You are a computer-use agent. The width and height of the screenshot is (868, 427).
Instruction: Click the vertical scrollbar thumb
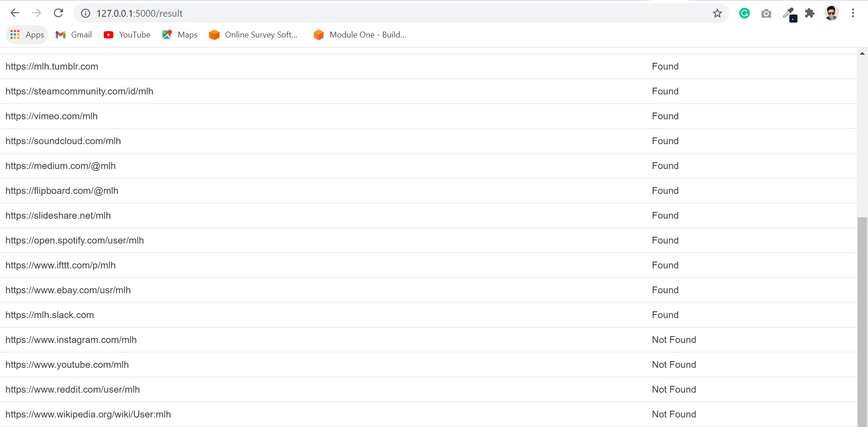coord(862,322)
